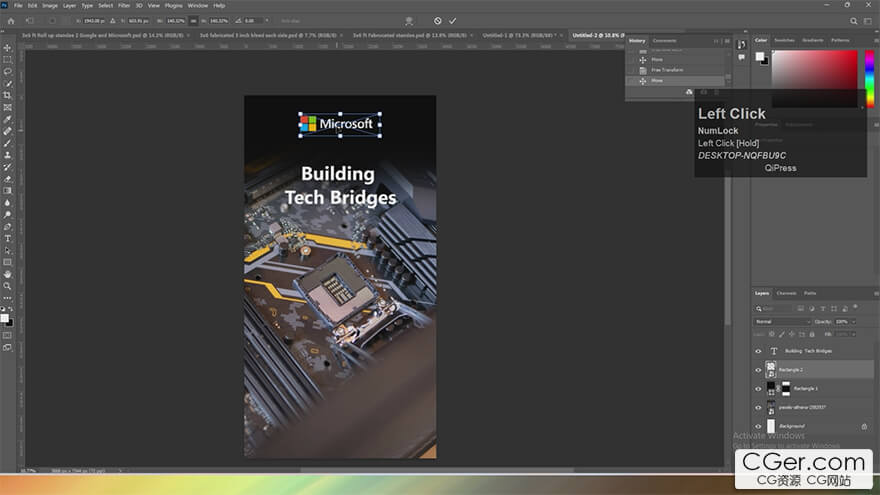Viewport: 880px width, 495px height.
Task: Toggle reference point checkbox in options bar
Action: (x=52, y=21)
